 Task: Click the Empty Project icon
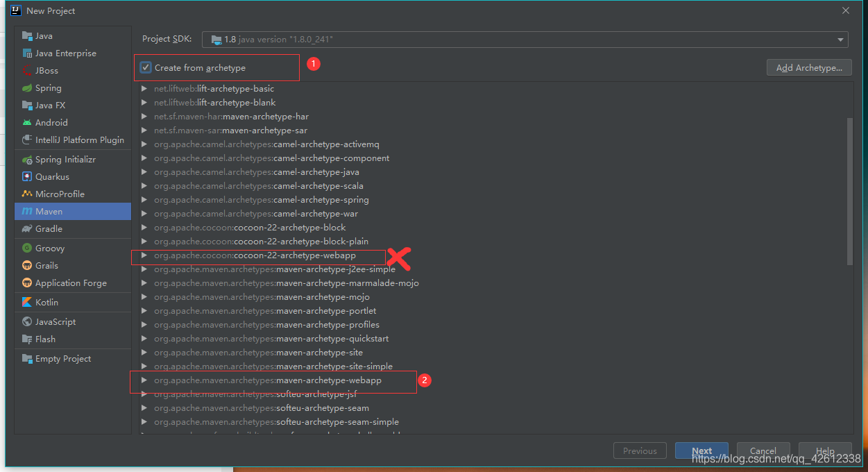27,359
